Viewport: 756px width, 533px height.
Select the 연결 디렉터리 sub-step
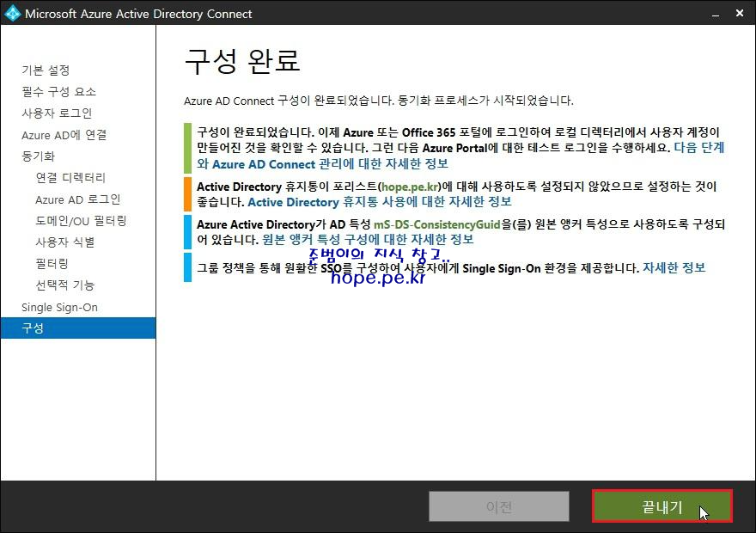[x=70, y=177]
